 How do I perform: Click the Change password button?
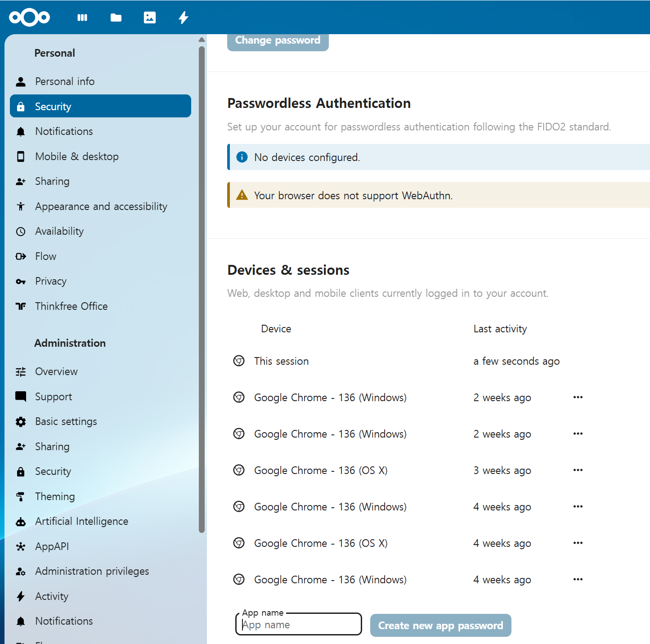[278, 41]
